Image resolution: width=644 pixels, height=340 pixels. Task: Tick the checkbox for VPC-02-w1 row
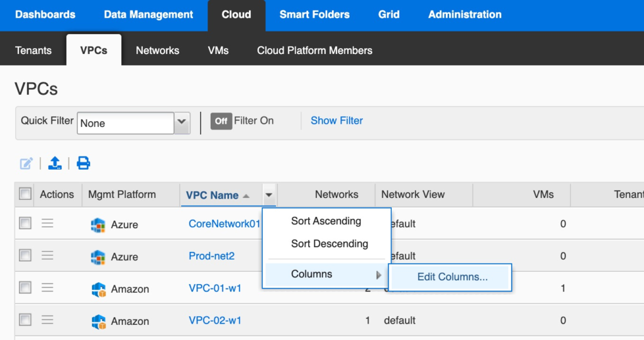click(x=25, y=320)
